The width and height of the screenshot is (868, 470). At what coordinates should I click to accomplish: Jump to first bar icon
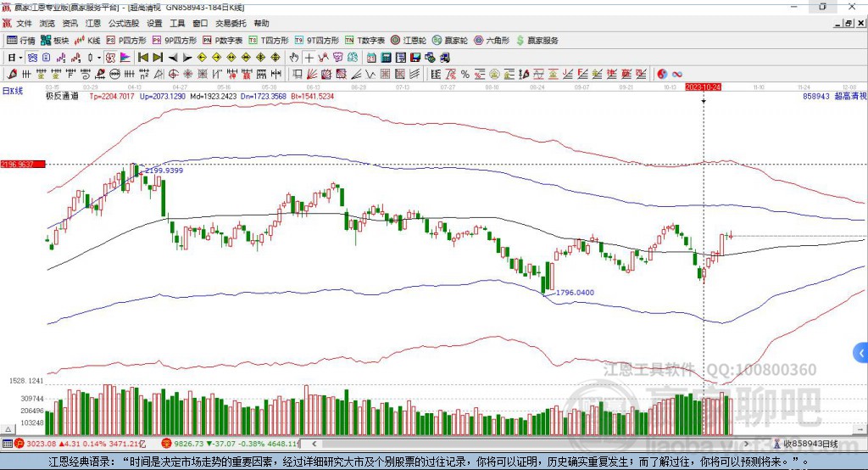click(x=142, y=58)
